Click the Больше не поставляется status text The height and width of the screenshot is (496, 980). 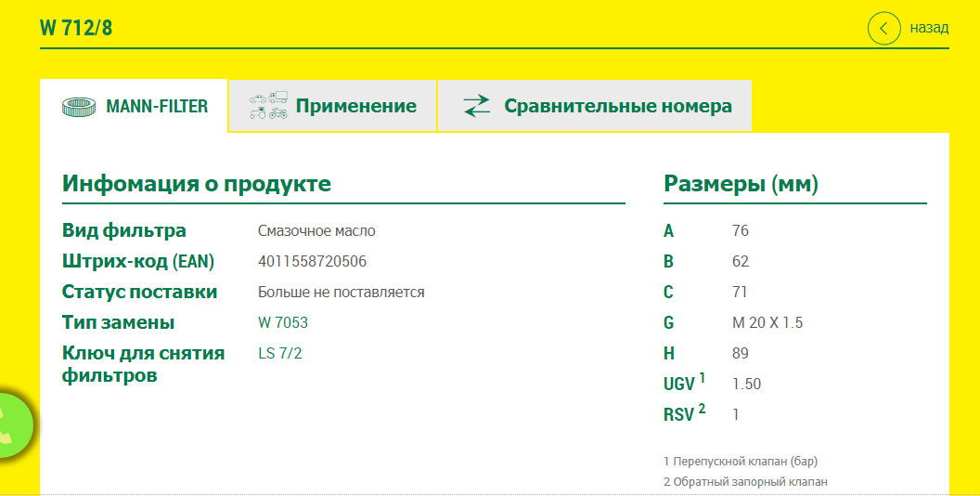pos(342,292)
